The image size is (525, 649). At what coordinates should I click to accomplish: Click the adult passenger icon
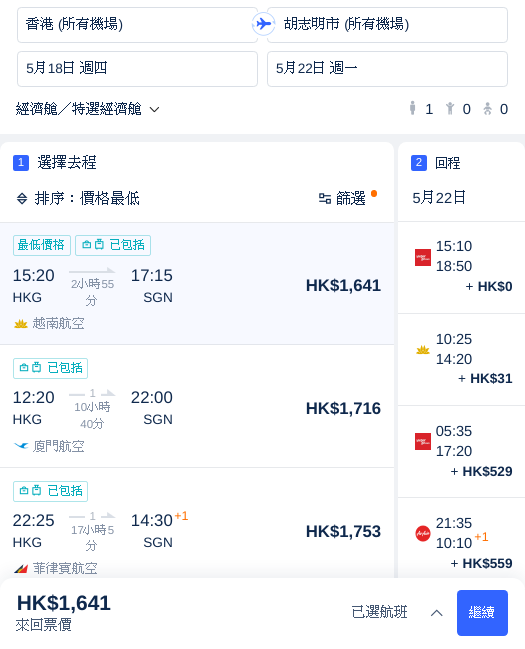pyautogui.click(x=412, y=108)
